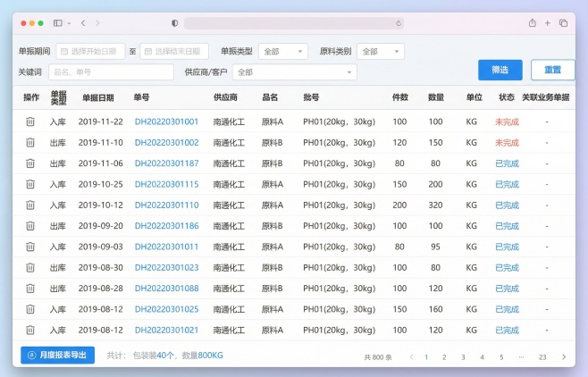Open a new tab with plus icon
This screenshot has width=588, height=377.
point(548,23)
